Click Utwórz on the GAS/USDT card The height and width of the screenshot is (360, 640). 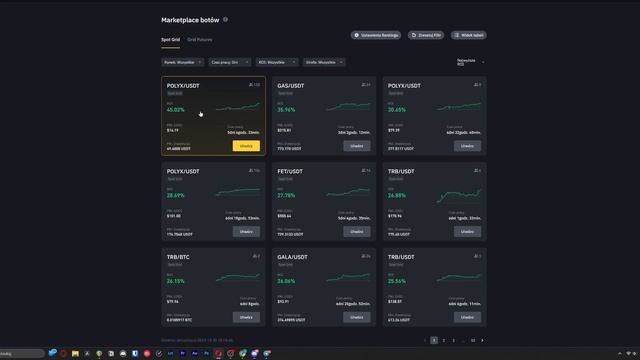tap(357, 146)
